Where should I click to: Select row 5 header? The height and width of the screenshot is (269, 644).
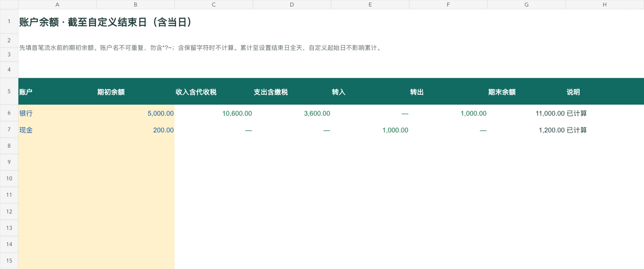(9, 92)
